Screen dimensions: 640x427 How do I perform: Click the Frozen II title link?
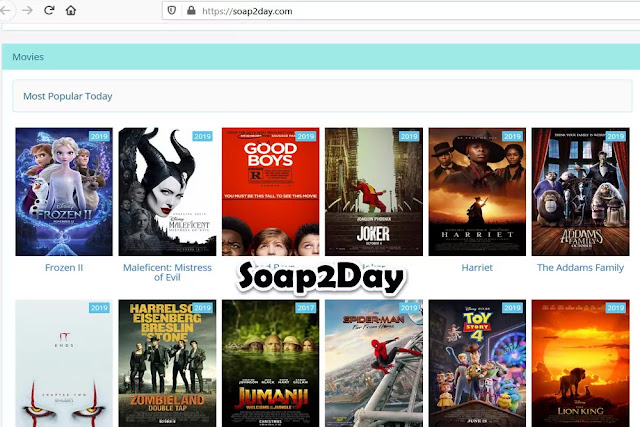(64, 268)
